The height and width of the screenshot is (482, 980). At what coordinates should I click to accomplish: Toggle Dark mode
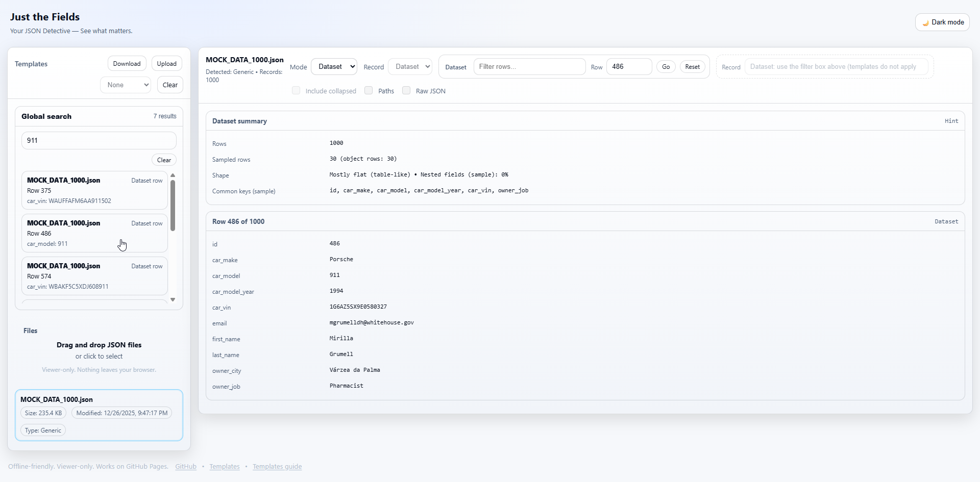click(x=942, y=22)
